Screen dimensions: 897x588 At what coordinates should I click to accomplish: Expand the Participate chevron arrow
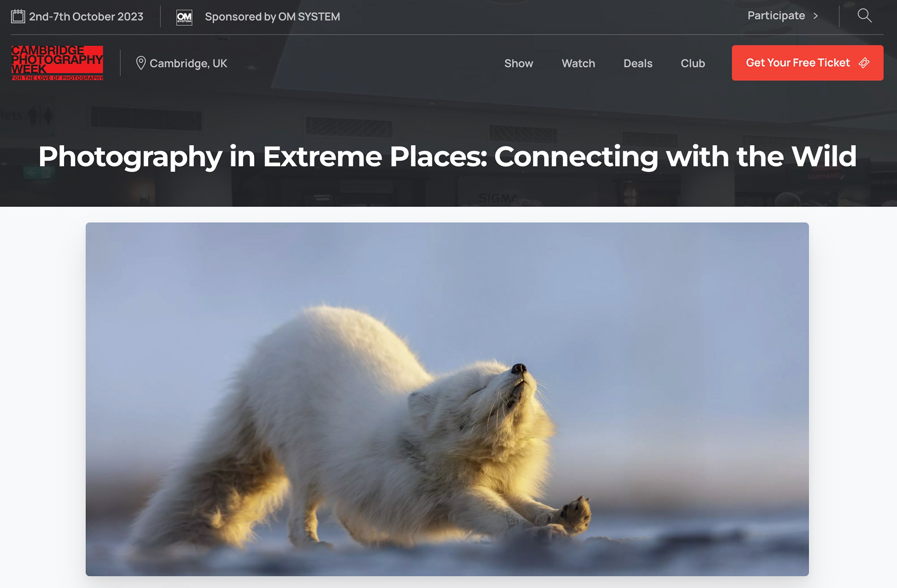816,16
